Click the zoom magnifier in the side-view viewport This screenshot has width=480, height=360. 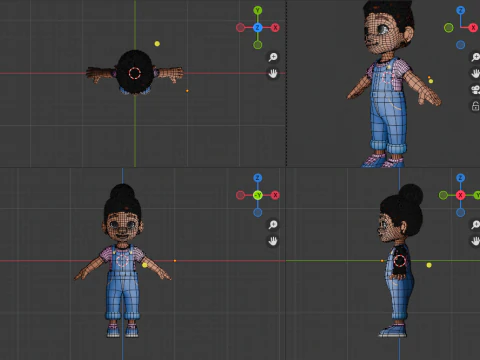475,224
